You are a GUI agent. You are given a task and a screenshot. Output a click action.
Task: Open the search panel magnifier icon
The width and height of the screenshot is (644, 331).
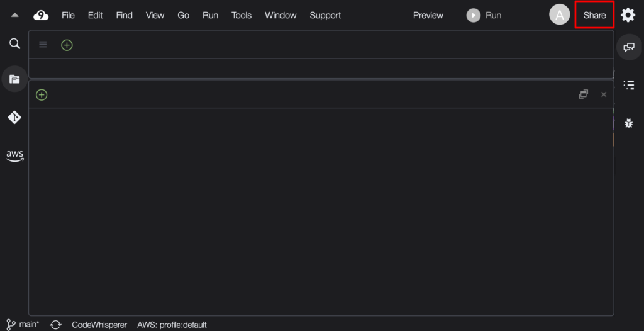click(15, 43)
